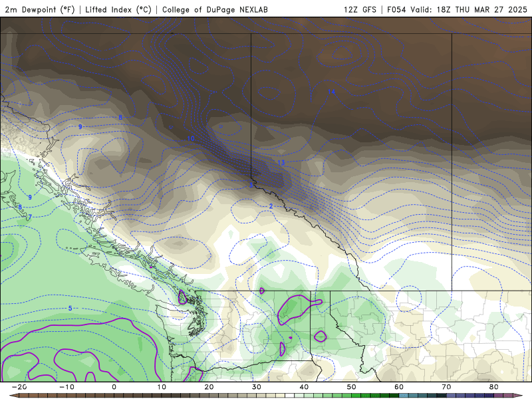This screenshot has height=399, width=532.
Task: Click the '5' contour label over the ocean
Action: click(x=70, y=308)
